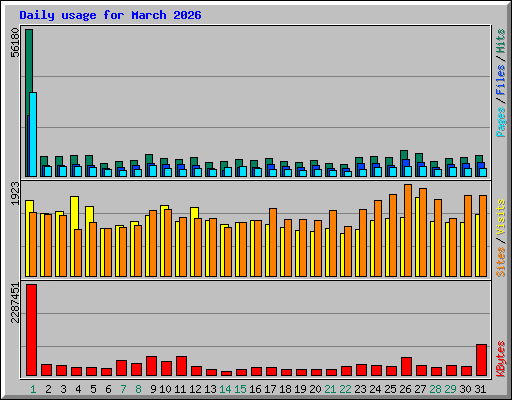This screenshot has height=400, width=512.
Task: Click the orange visits bar for day 17
Action: [x=273, y=242]
